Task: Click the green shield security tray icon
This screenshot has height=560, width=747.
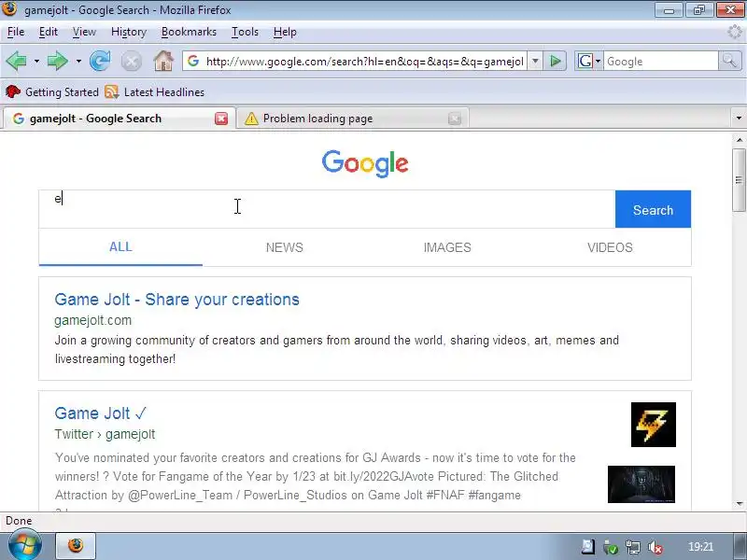Action: click(x=611, y=547)
